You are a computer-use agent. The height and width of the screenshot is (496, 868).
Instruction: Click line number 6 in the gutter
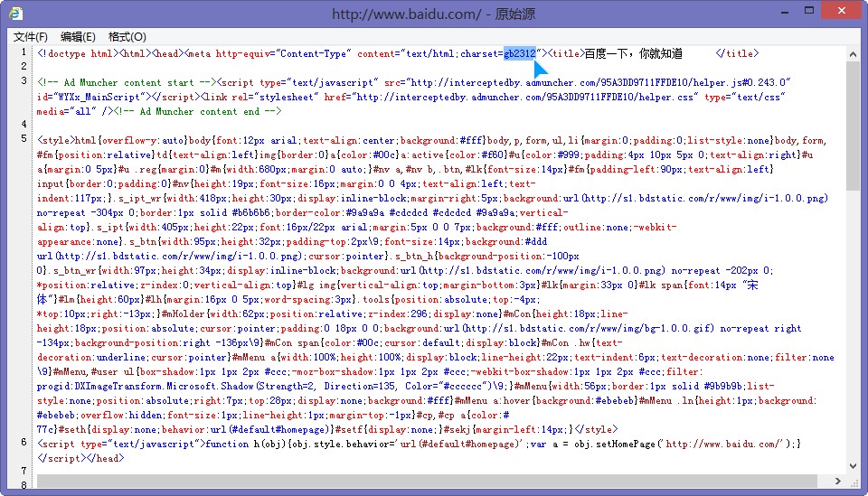(24, 442)
